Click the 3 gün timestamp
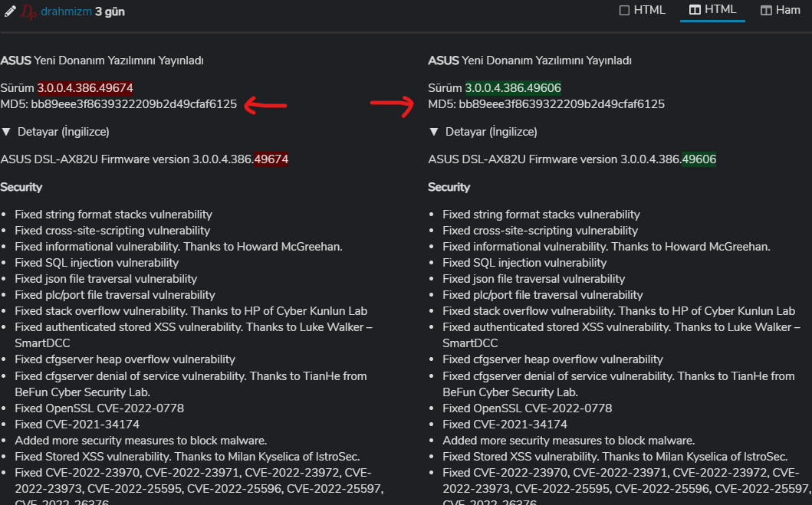Image resolution: width=812 pixels, height=505 pixels. [x=110, y=11]
